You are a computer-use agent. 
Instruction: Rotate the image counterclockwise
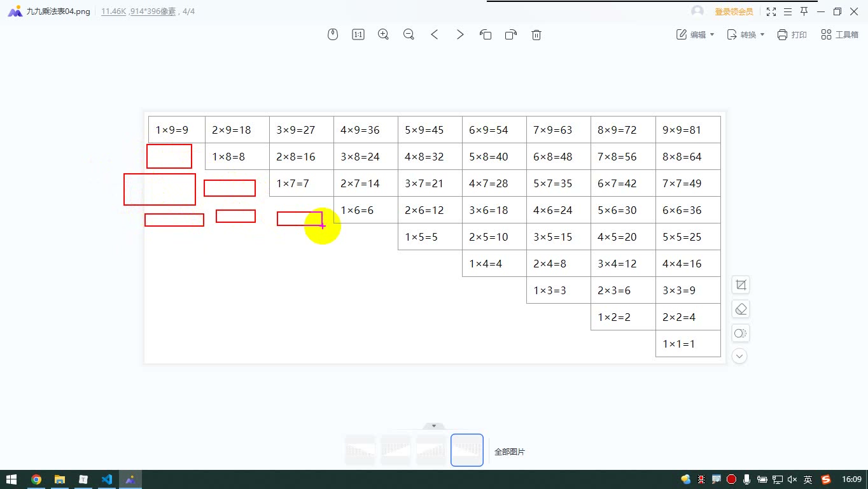486,34
